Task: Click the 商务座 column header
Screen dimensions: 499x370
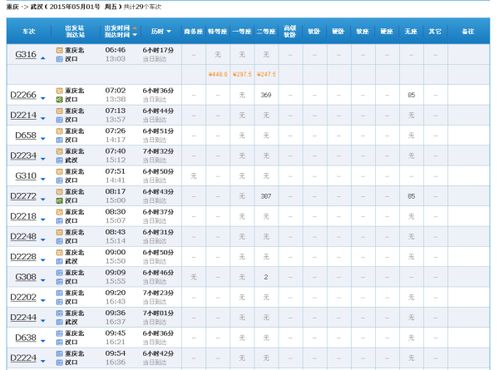Action: point(193,31)
